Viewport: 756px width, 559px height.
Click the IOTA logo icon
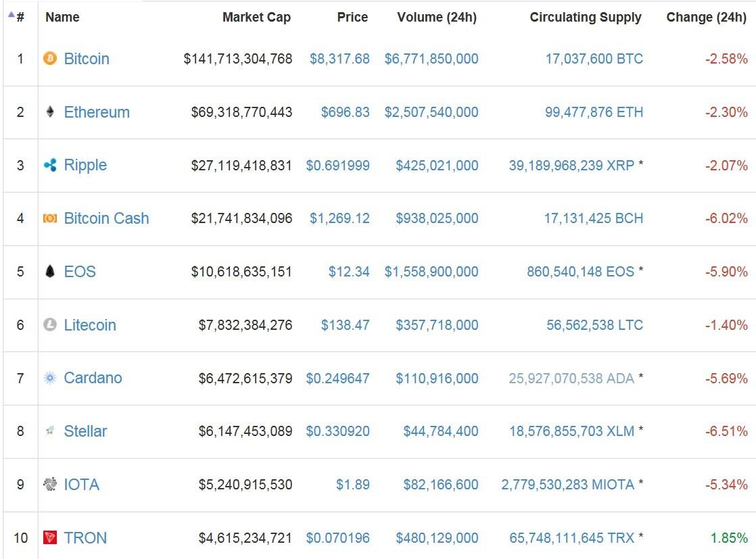coord(50,485)
